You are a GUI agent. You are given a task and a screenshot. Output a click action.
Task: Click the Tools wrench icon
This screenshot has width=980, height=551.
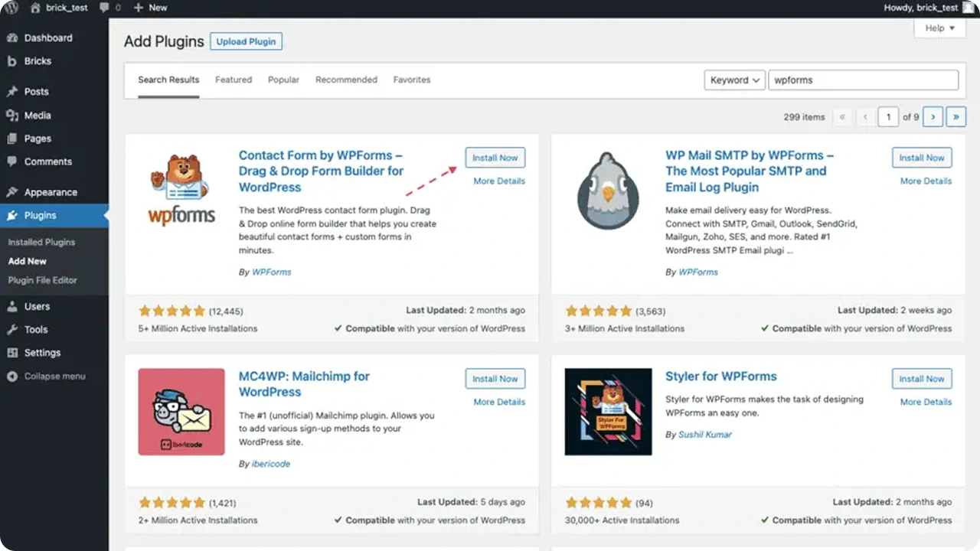[12, 330]
